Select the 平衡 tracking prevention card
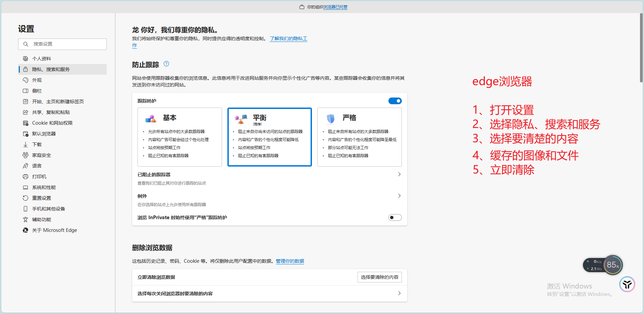 tap(270, 137)
